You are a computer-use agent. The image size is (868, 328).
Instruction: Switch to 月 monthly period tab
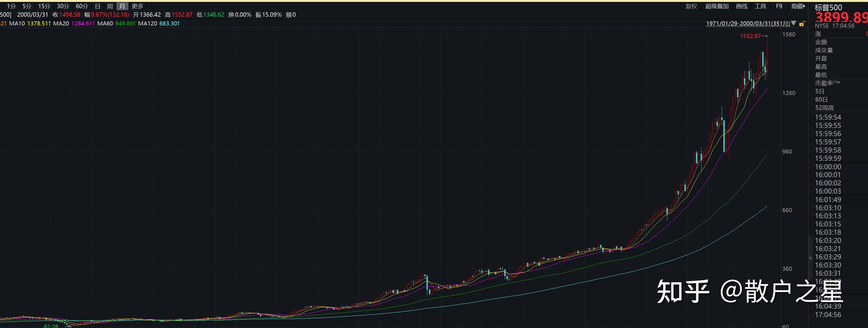click(122, 6)
